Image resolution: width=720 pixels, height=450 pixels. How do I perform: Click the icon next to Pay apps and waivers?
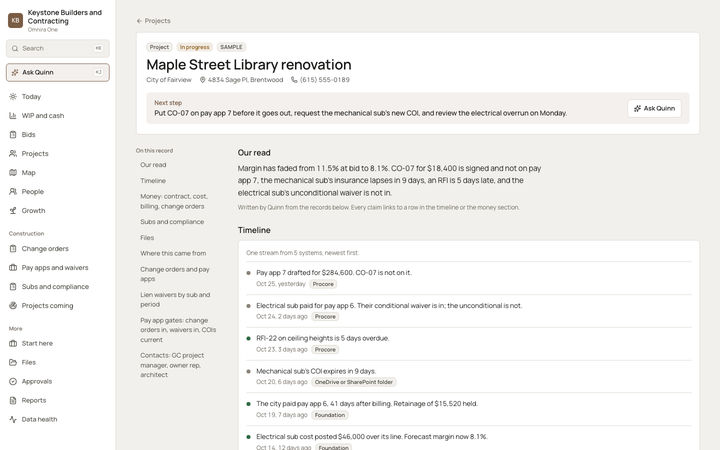click(13, 267)
